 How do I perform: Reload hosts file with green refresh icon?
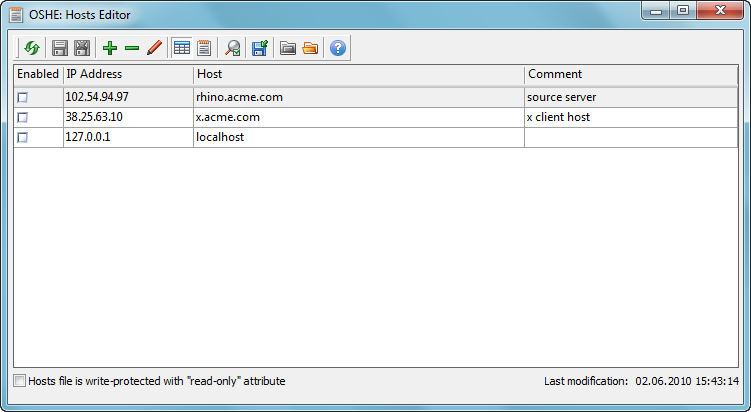click(x=32, y=48)
